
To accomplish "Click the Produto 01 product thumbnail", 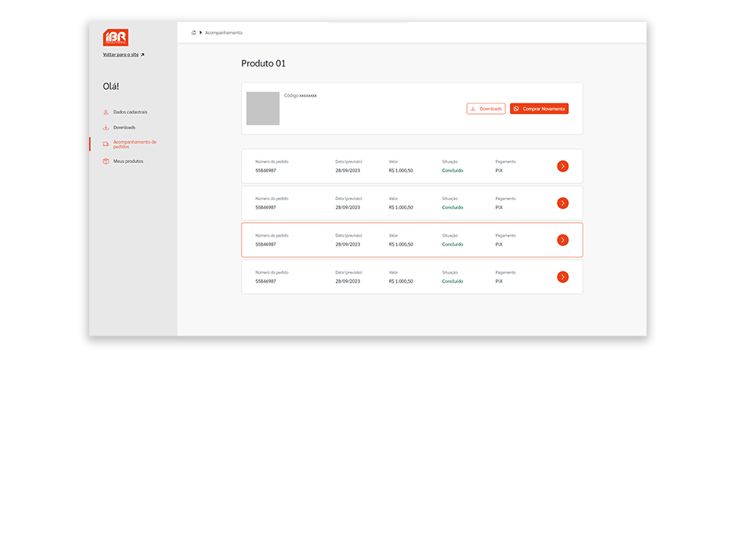I will pyautogui.click(x=262, y=108).
